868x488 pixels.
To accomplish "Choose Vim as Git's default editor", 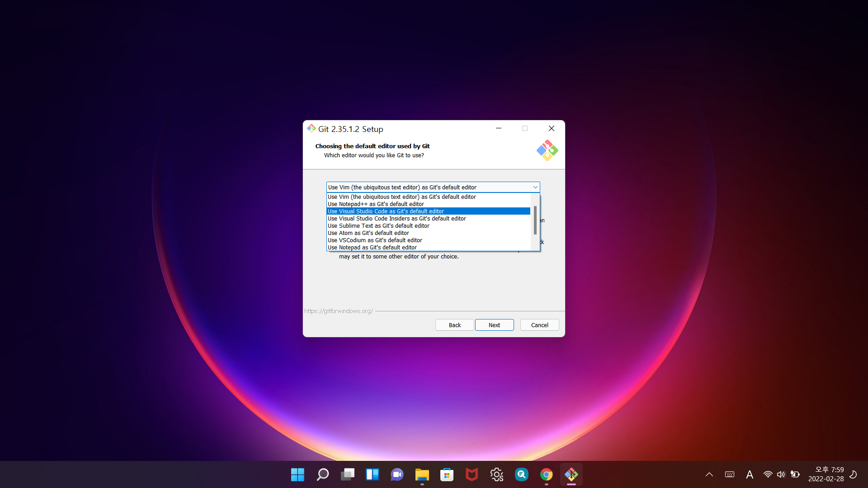I will pos(401,197).
